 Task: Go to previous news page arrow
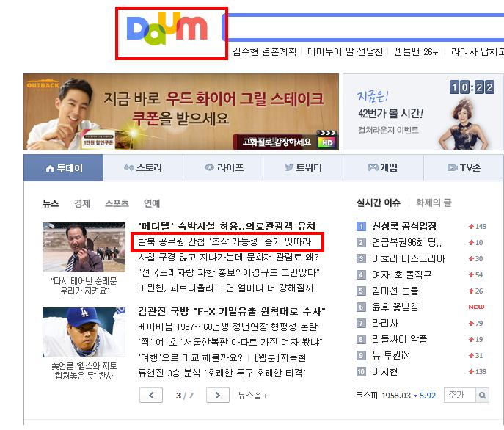pyautogui.click(x=151, y=396)
